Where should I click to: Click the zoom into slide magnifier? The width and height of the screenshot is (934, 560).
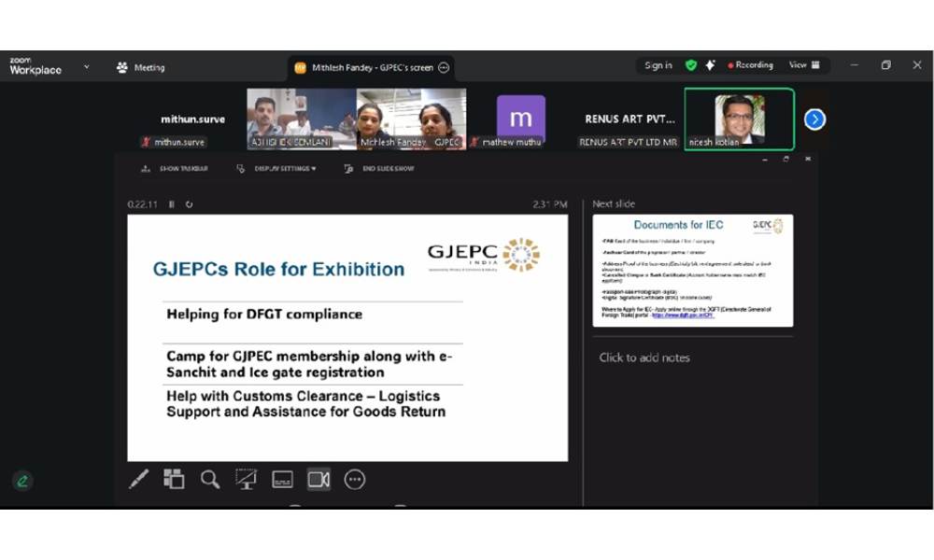point(210,480)
